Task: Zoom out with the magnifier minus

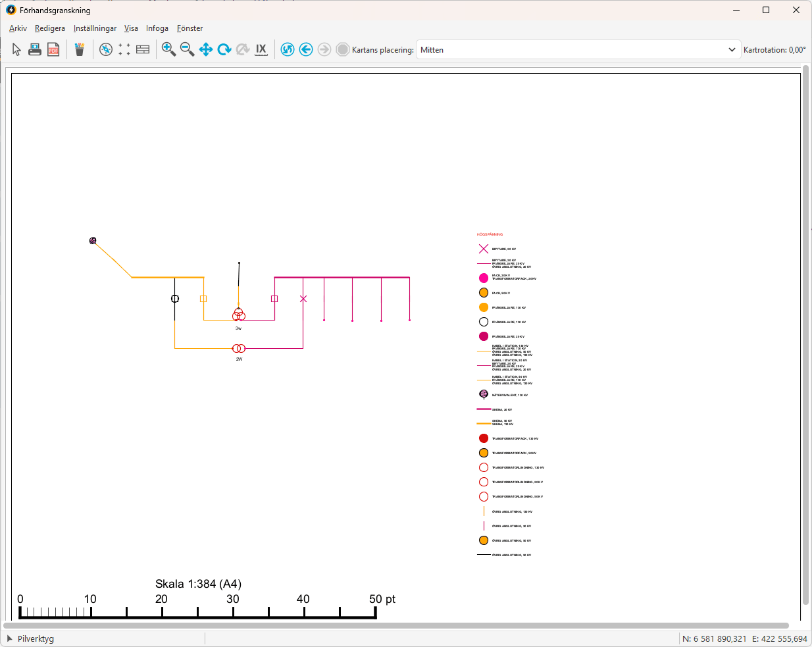Action: [x=187, y=49]
